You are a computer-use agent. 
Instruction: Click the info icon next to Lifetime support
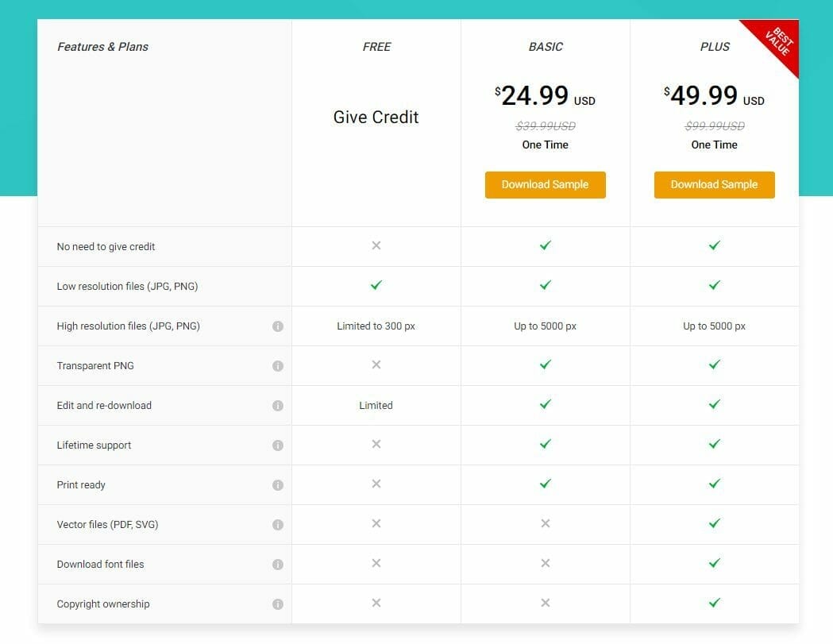(x=279, y=445)
